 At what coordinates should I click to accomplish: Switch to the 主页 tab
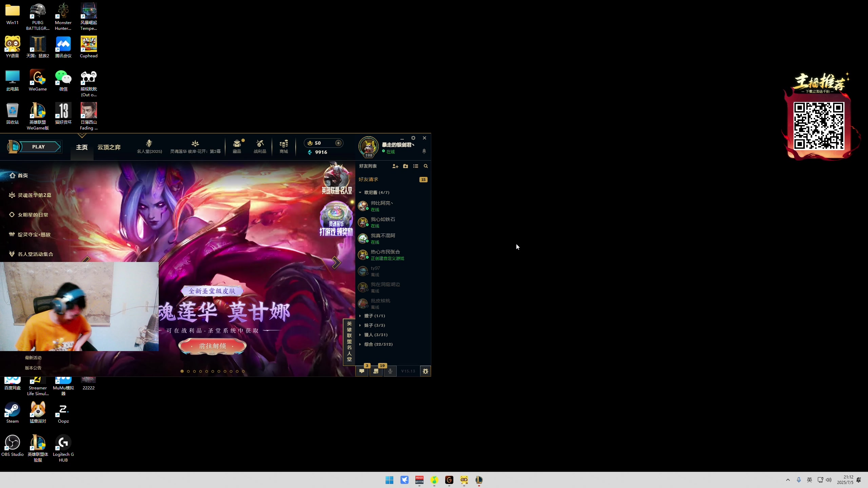pos(82,147)
